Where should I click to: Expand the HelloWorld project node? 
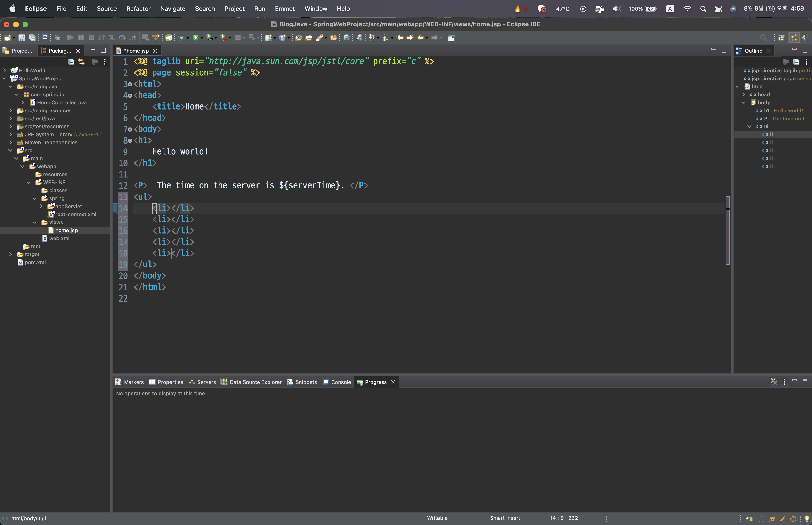(x=4, y=71)
